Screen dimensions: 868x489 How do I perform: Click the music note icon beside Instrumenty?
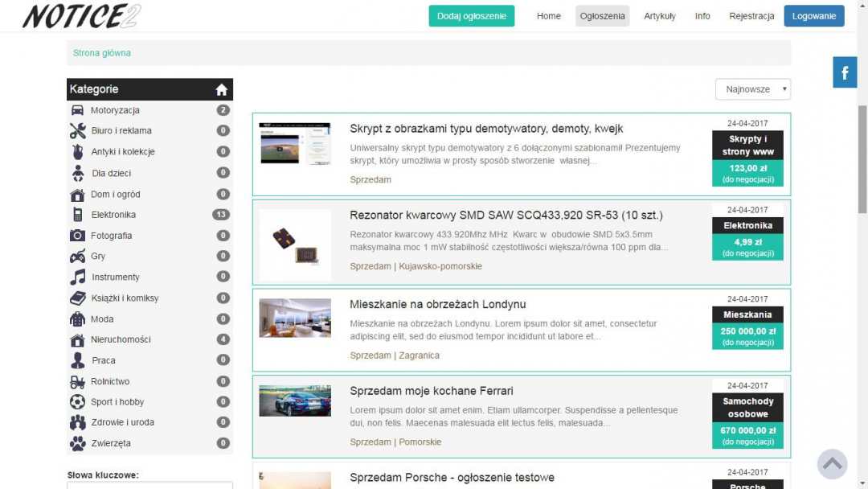[78, 277]
